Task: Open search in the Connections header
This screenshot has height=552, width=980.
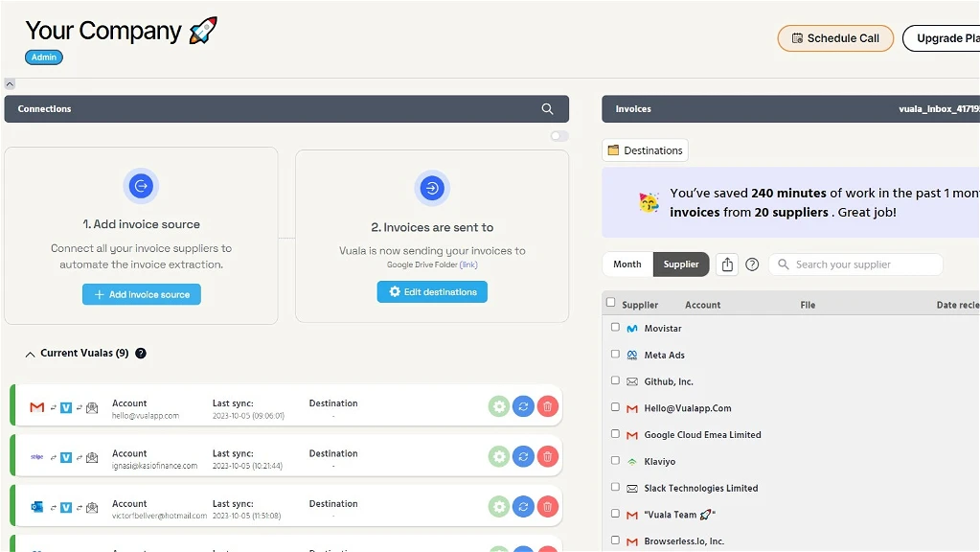Action: click(x=547, y=109)
